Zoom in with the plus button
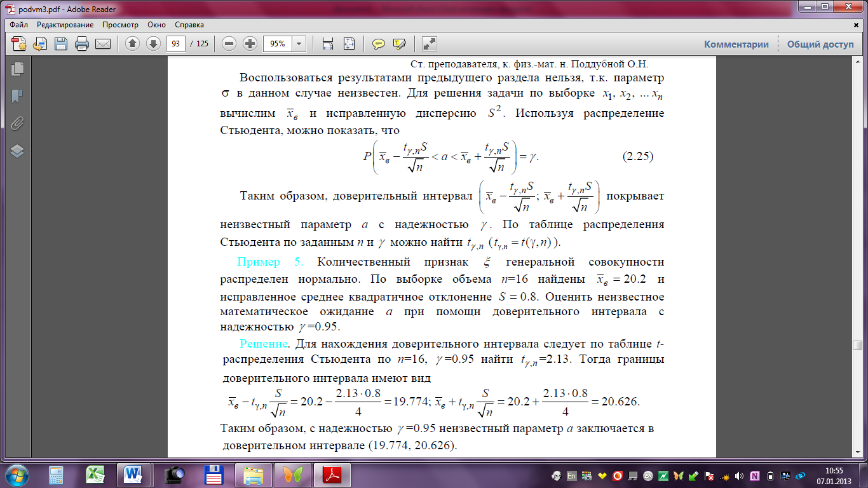This screenshot has height=488, width=868. [x=250, y=44]
